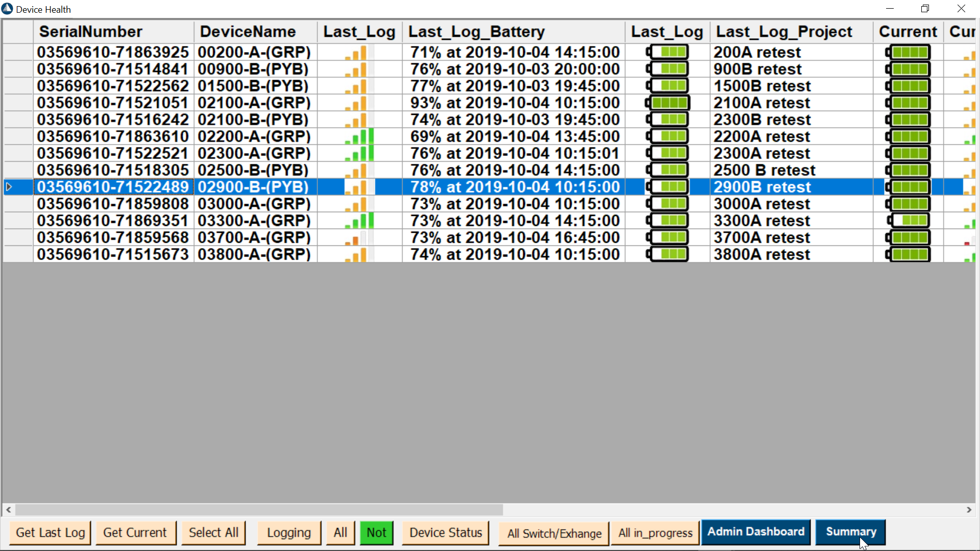Open the Summary view

tap(850, 532)
